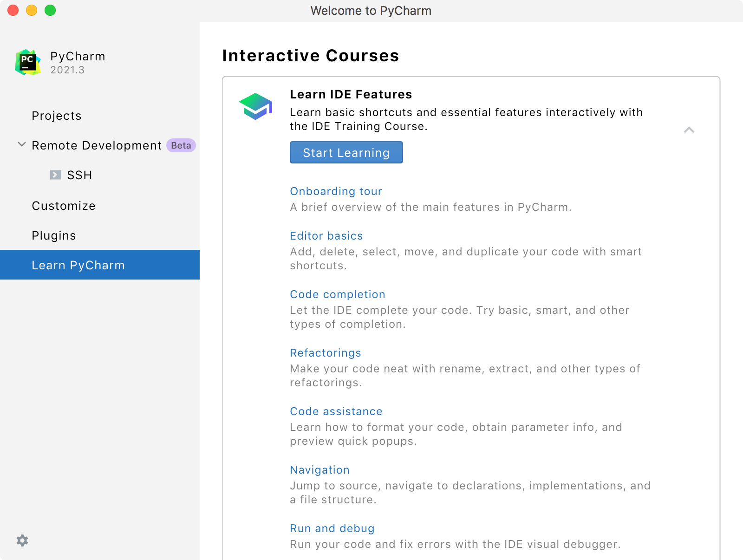
Task: Open the Code assistance lesson
Action: [x=336, y=411]
